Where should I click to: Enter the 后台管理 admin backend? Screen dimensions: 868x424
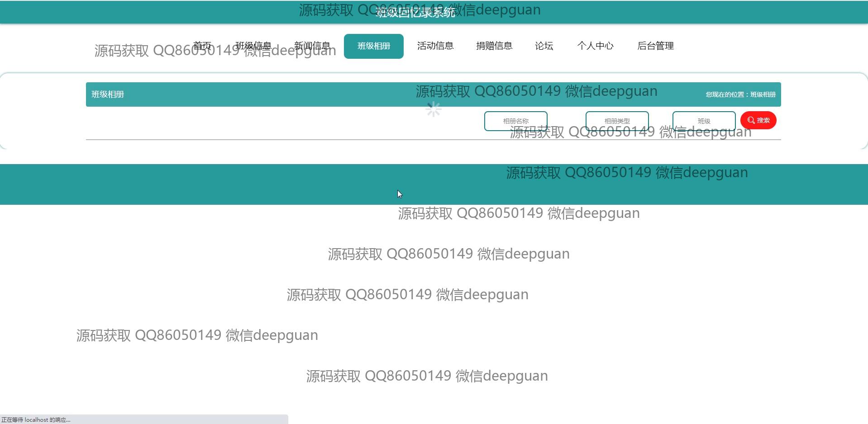click(655, 46)
